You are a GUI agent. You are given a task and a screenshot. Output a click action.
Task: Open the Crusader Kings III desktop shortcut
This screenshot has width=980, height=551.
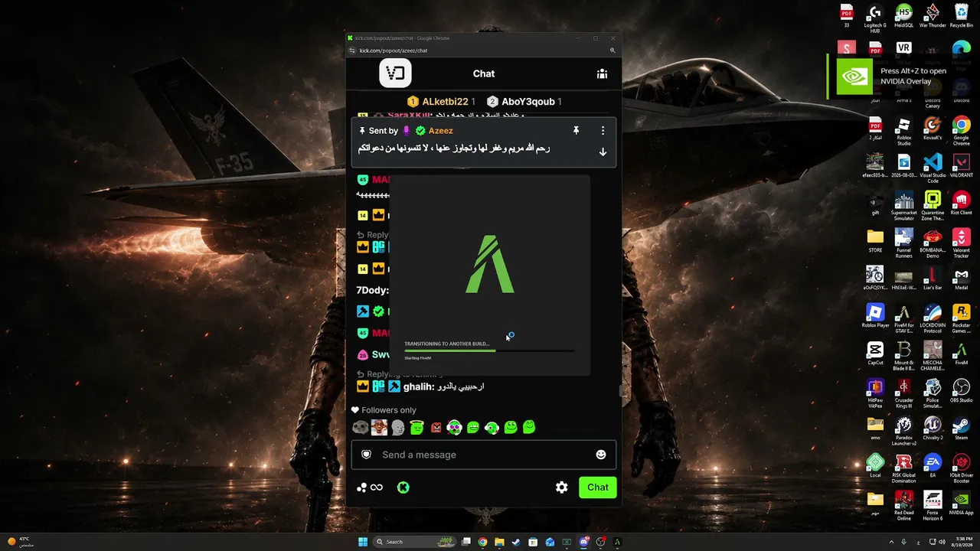[904, 393]
